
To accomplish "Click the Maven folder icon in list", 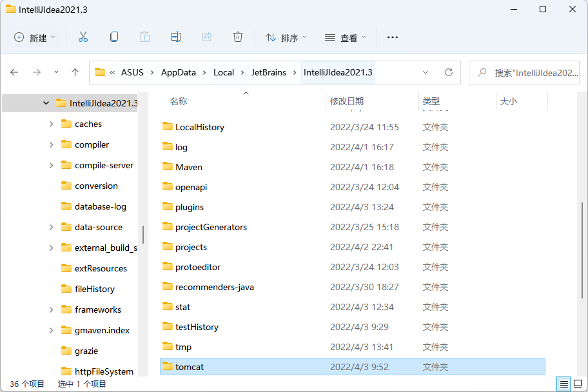I will [168, 166].
